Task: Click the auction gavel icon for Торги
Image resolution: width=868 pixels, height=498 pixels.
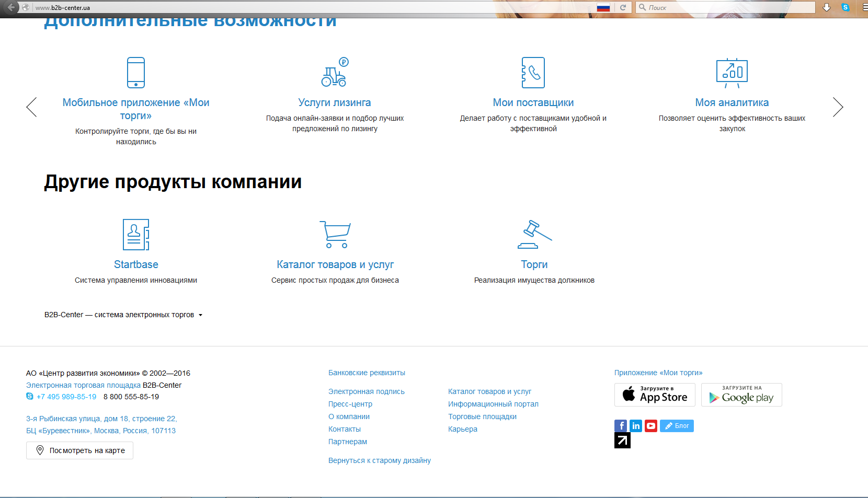Action: click(534, 234)
